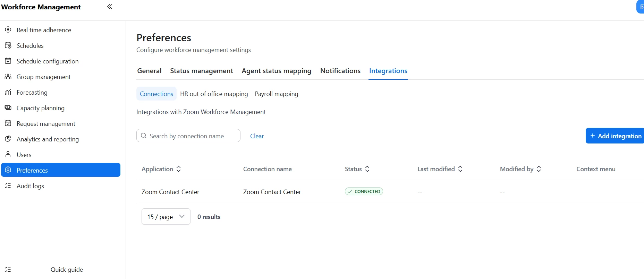Click the Connection name column header

click(268, 169)
